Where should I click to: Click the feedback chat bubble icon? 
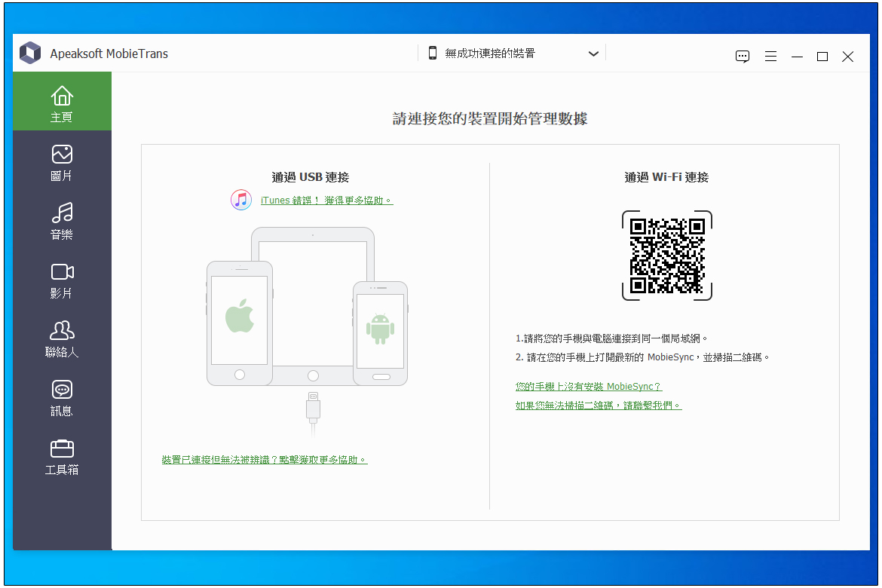tap(743, 57)
